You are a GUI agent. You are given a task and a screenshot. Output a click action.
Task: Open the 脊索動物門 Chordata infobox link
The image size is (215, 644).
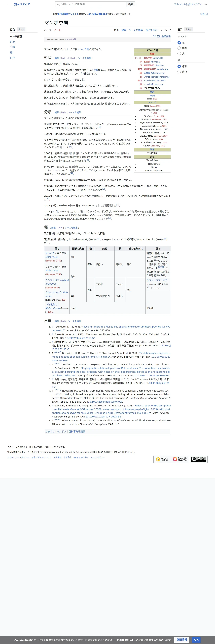(x=154, y=66)
